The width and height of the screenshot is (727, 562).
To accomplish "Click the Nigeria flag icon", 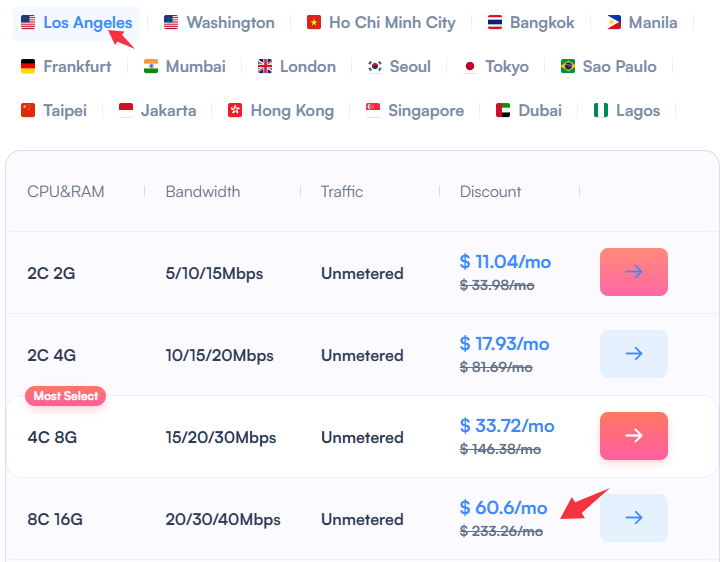I will pyautogui.click(x=601, y=110).
